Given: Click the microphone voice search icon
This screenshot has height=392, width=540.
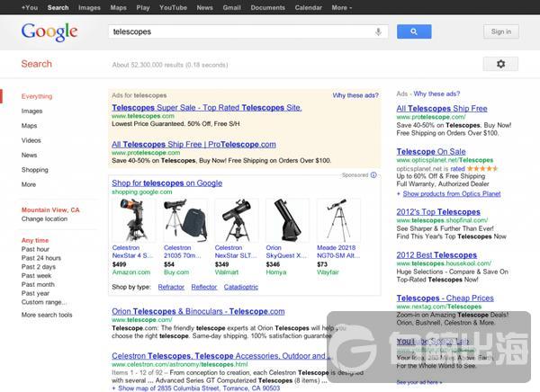Looking at the screenshot, I should click(x=378, y=31).
